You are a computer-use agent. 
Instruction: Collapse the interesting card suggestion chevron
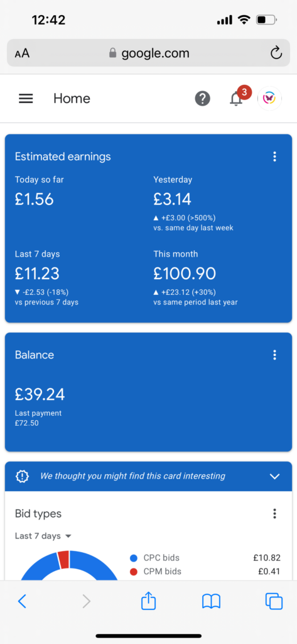(274, 477)
